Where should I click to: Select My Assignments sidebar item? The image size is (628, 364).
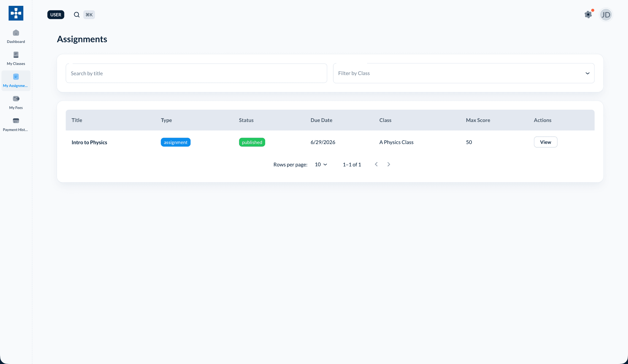pos(16,81)
